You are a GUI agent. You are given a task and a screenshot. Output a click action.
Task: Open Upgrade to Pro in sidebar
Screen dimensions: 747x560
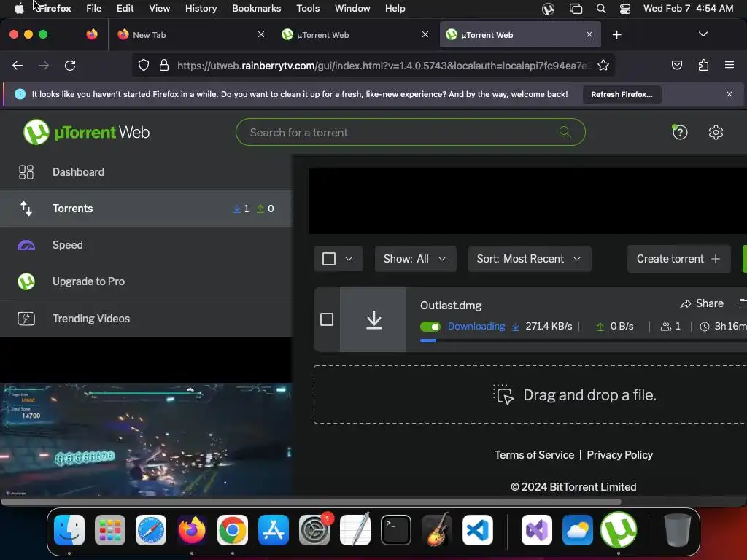[146, 281]
